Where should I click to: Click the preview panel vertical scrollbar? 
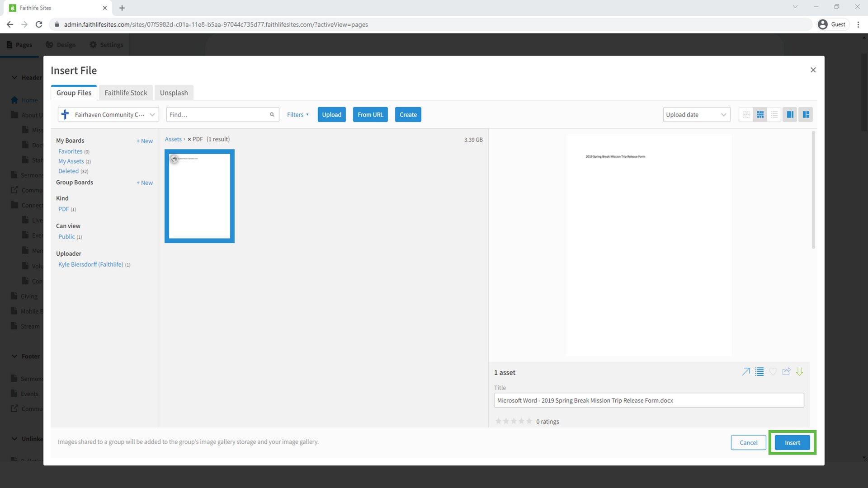click(813, 190)
